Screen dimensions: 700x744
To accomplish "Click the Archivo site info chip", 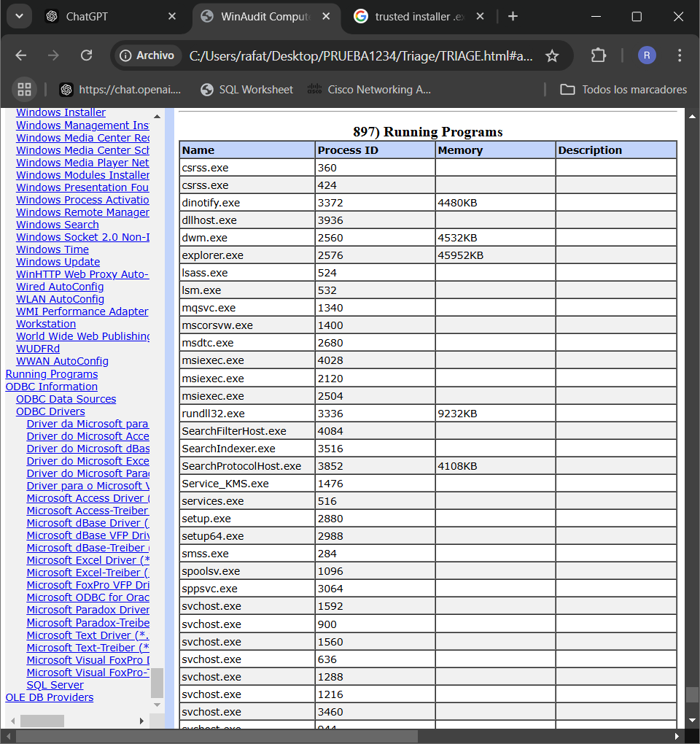I will coord(147,55).
